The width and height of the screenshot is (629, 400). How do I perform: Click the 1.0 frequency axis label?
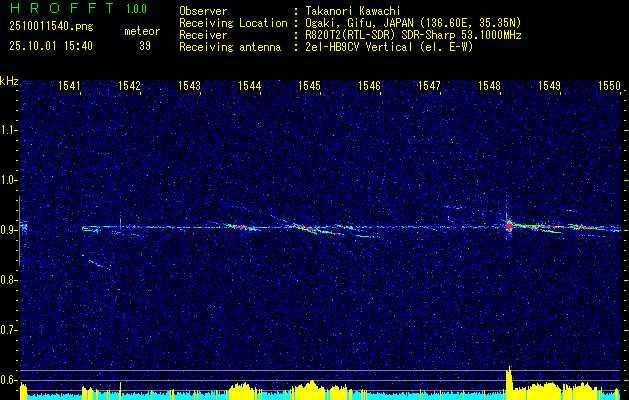click(x=7, y=181)
